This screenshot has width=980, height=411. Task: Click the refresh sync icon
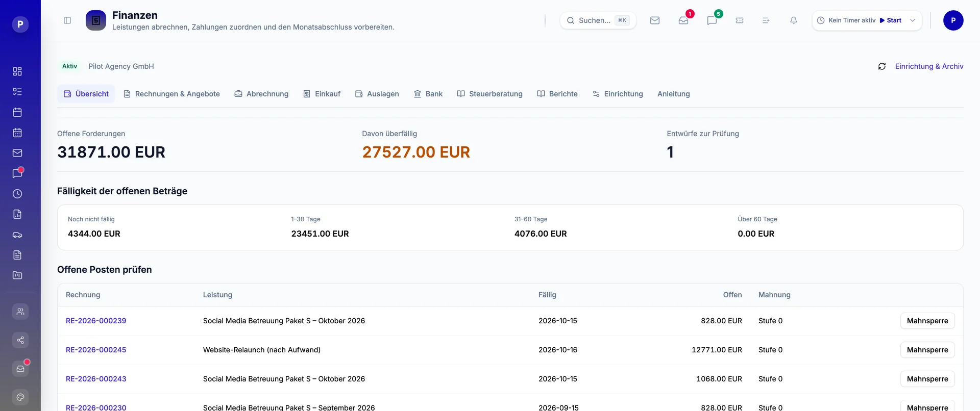(x=882, y=66)
